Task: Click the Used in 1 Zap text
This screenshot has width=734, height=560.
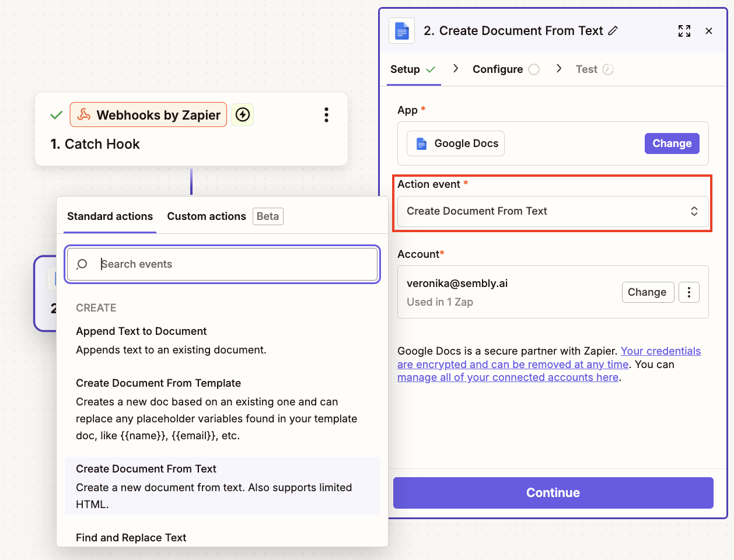Action: 440,302
